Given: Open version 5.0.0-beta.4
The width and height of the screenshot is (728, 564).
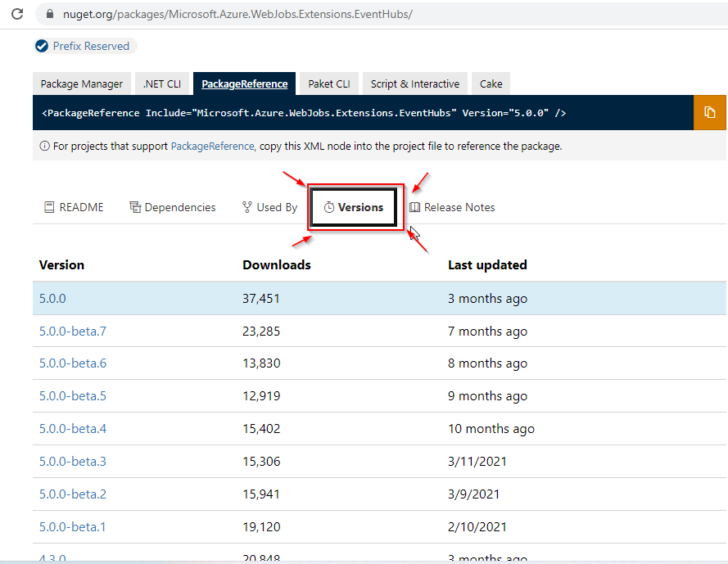Looking at the screenshot, I should coord(73,428).
